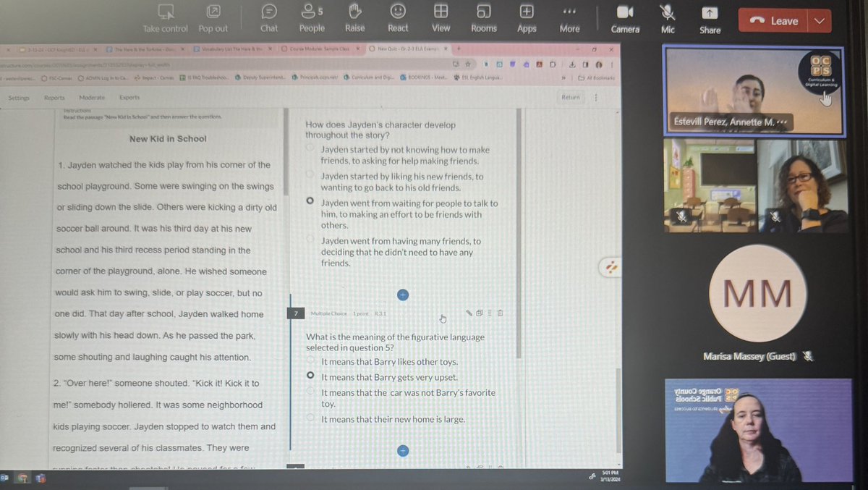Click the floating pen annotation button at right edge
Viewport: 868px width, 490px height.
(x=612, y=266)
